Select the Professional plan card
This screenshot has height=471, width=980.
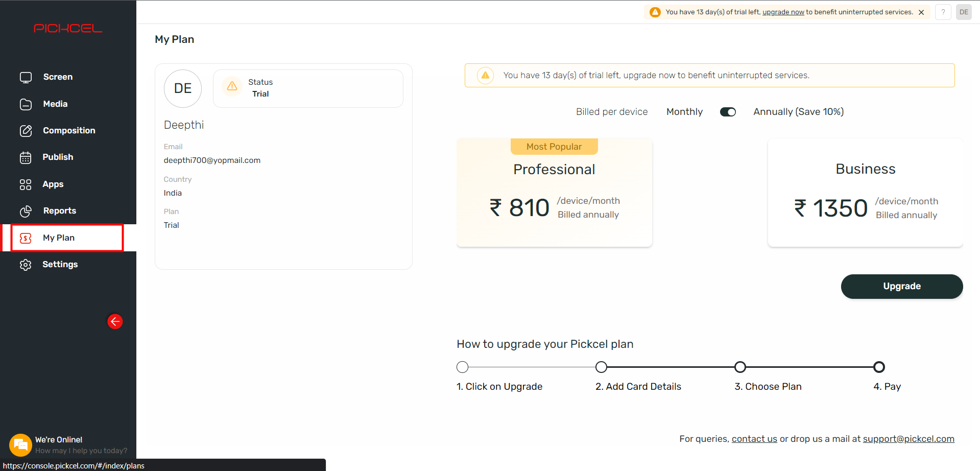point(554,193)
